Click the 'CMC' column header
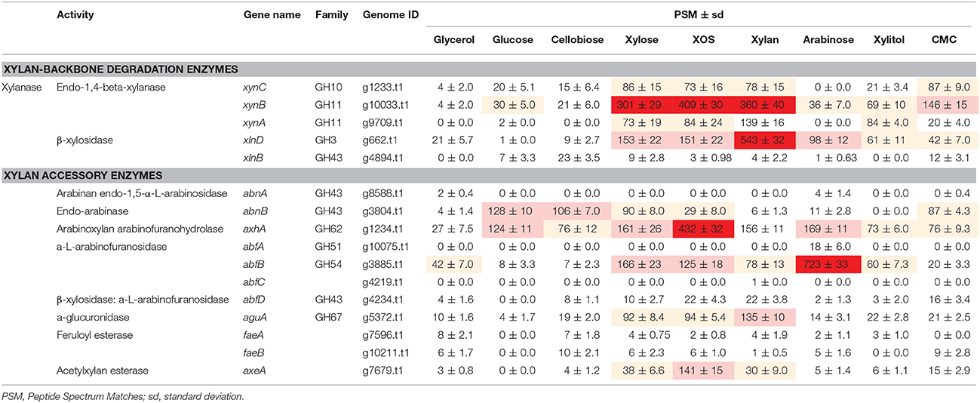 [944, 39]
